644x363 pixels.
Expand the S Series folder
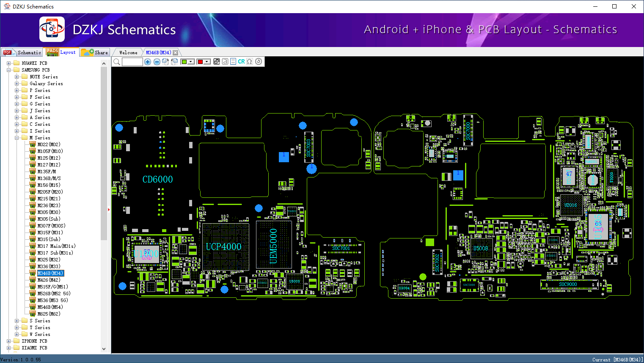click(17, 321)
